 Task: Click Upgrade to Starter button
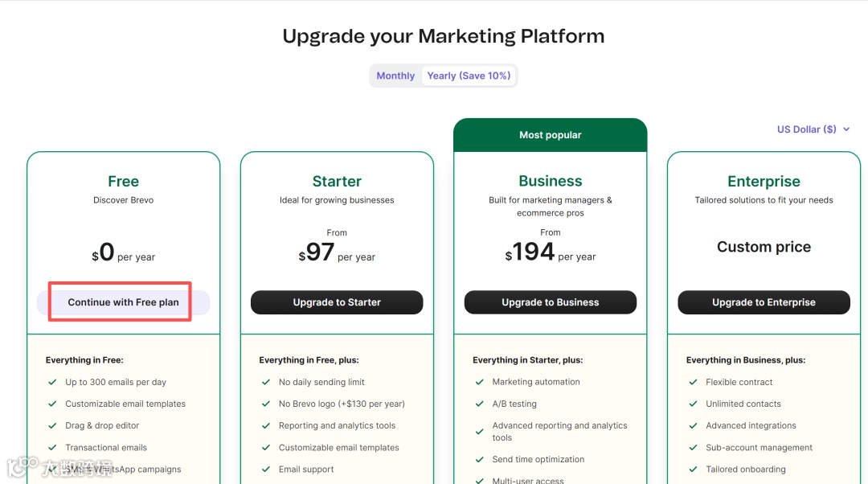(337, 302)
